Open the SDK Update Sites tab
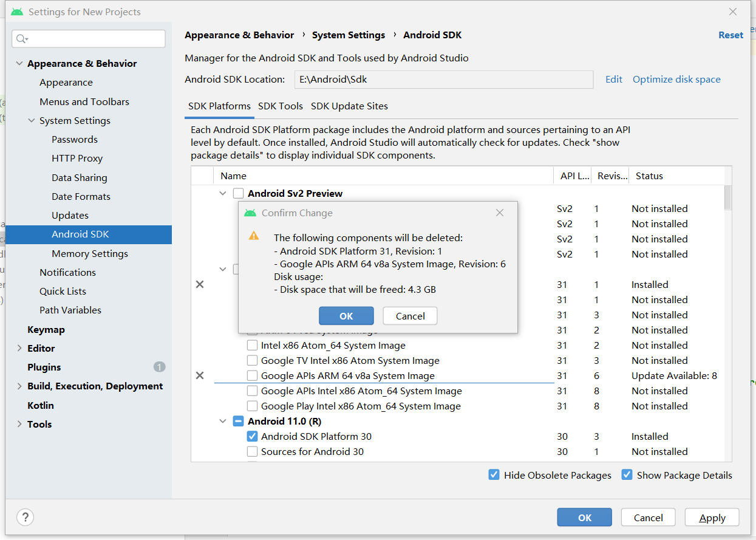The width and height of the screenshot is (756, 540). pyautogui.click(x=349, y=106)
